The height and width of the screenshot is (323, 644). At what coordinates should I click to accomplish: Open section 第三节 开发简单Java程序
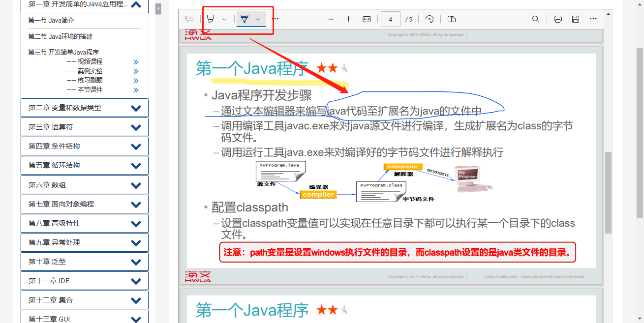(x=63, y=52)
